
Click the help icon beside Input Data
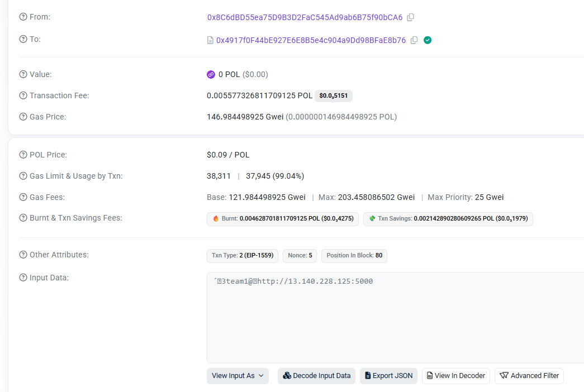pyautogui.click(x=23, y=278)
